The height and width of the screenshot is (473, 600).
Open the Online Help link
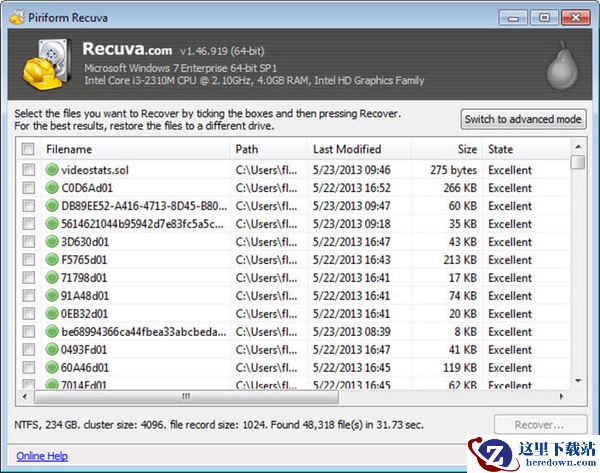coord(42,456)
